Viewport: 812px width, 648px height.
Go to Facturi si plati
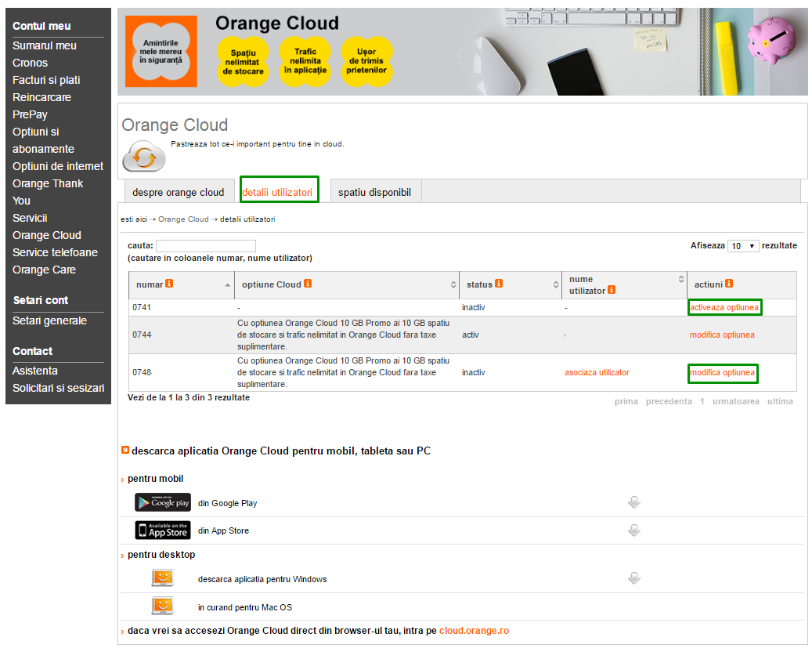click(x=46, y=80)
